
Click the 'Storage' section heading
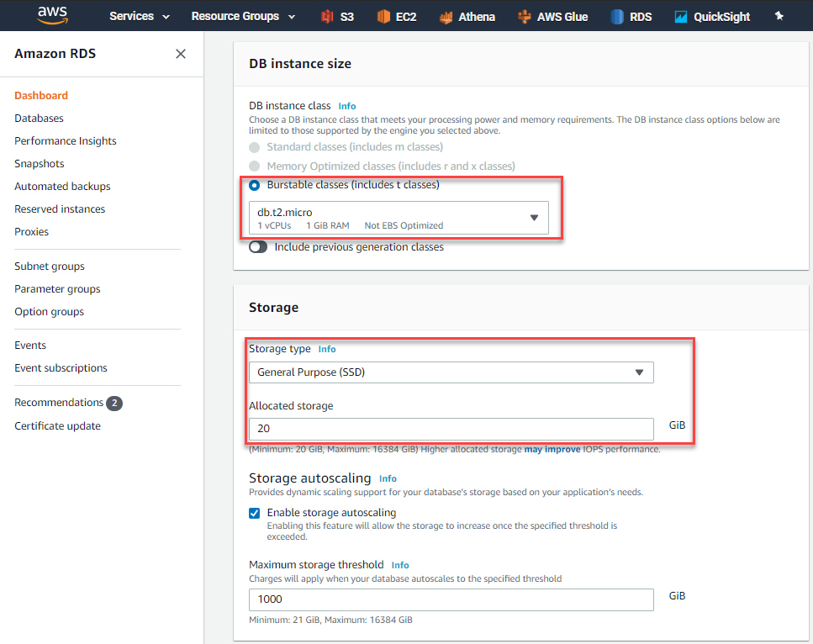tap(273, 308)
